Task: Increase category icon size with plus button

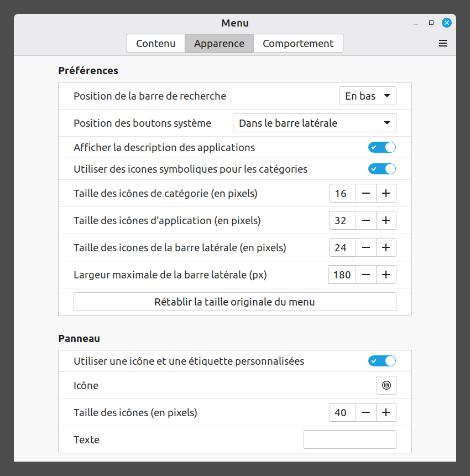Action: coord(386,193)
